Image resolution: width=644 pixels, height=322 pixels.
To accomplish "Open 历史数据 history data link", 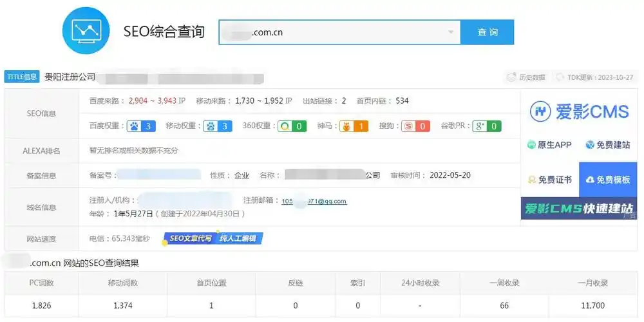I will (526, 77).
